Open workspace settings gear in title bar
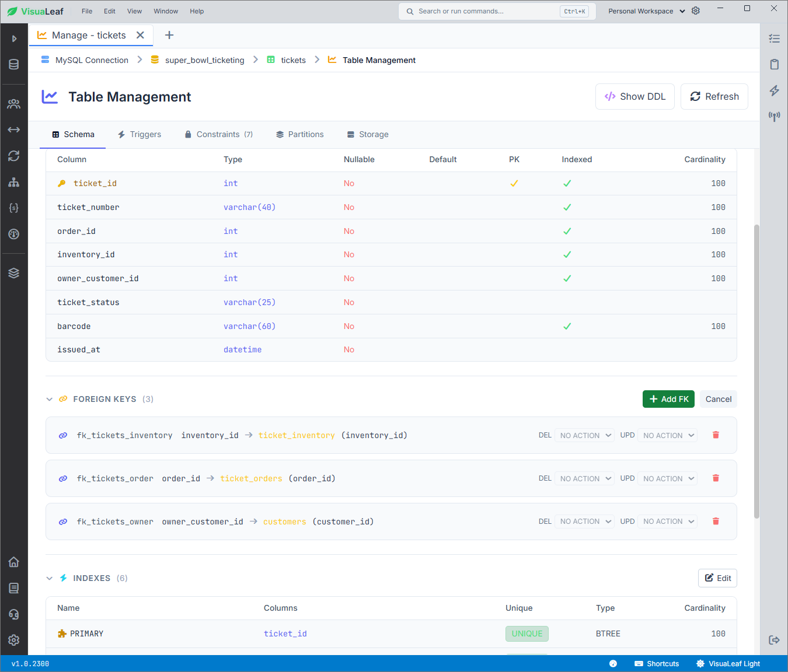 (696, 11)
